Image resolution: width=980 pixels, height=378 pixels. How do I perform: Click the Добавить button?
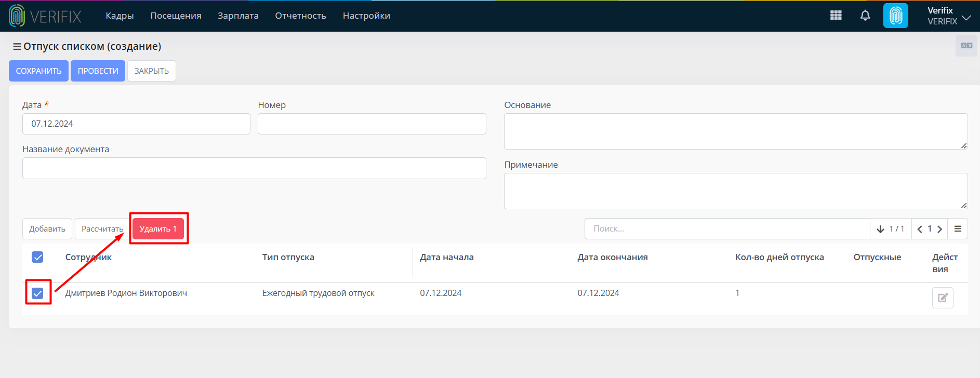coord(47,229)
